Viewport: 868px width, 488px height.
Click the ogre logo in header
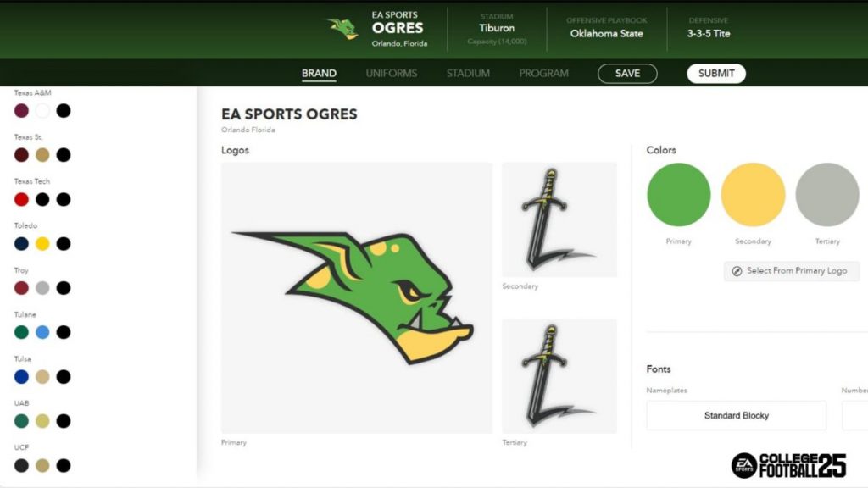pos(342,29)
